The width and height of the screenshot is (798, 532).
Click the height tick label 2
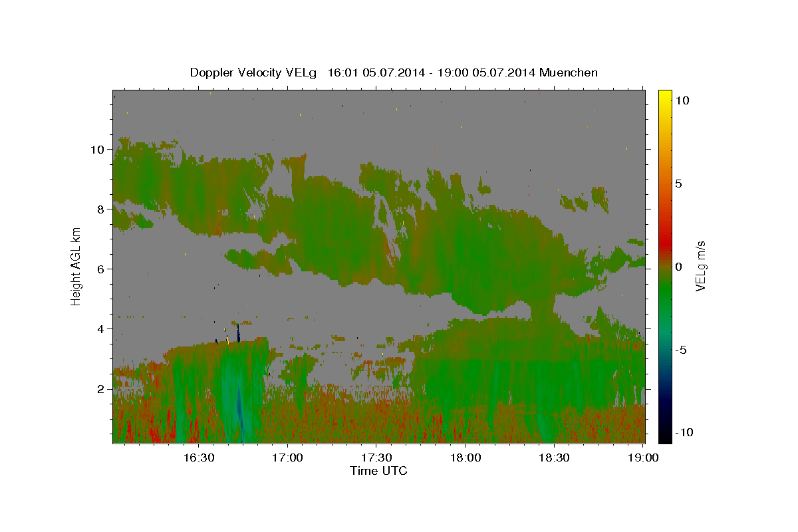[101, 389]
